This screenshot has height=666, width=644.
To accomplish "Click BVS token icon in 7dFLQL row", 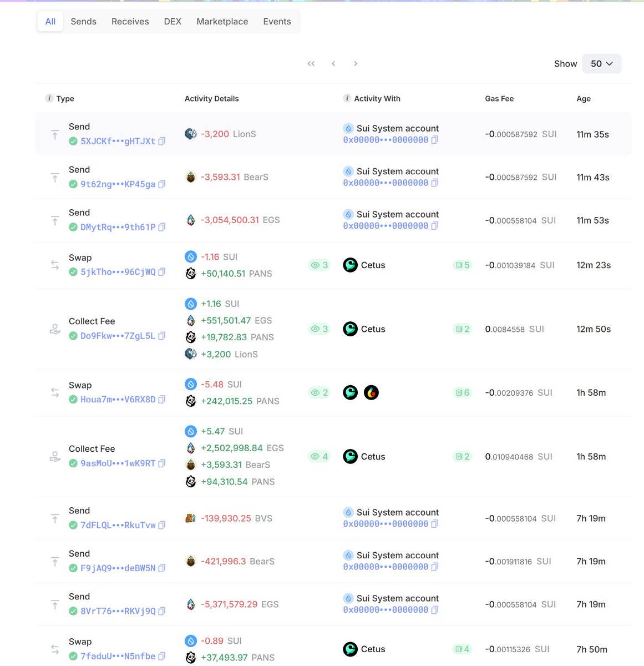I will [191, 518].
